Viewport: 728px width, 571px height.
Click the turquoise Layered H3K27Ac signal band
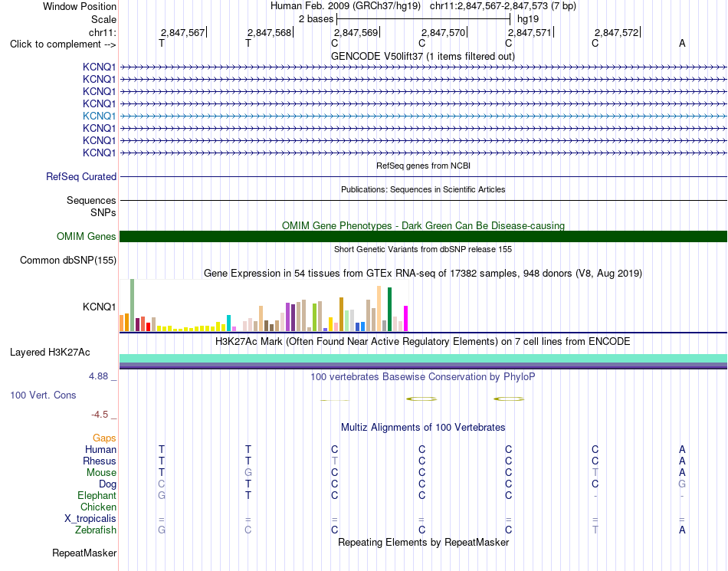(424, 359)
